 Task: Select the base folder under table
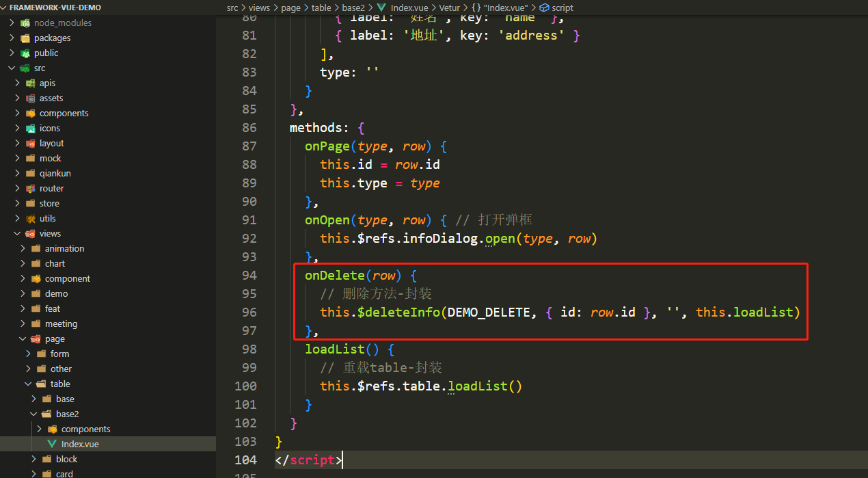pos(65,399)
